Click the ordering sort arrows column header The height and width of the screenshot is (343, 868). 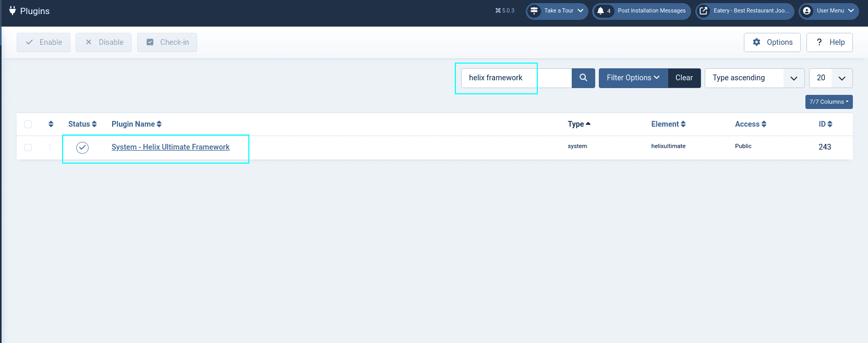tap(51, 124)
